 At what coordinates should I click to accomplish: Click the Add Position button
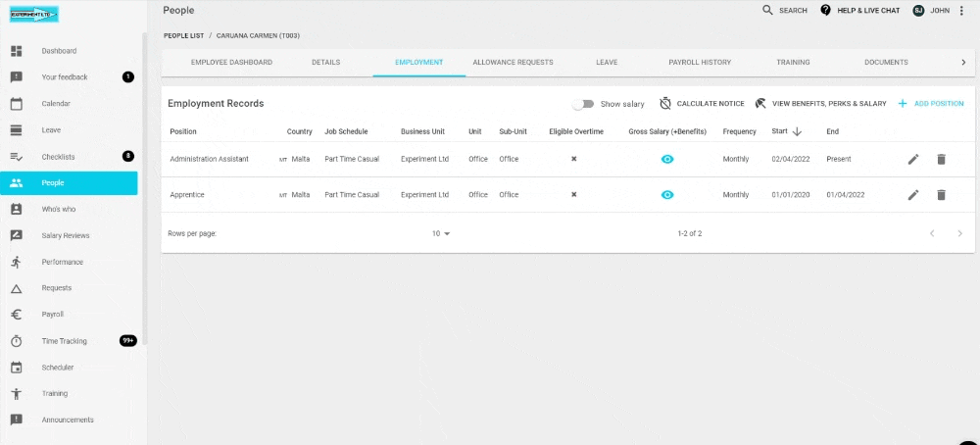(931, 104)
